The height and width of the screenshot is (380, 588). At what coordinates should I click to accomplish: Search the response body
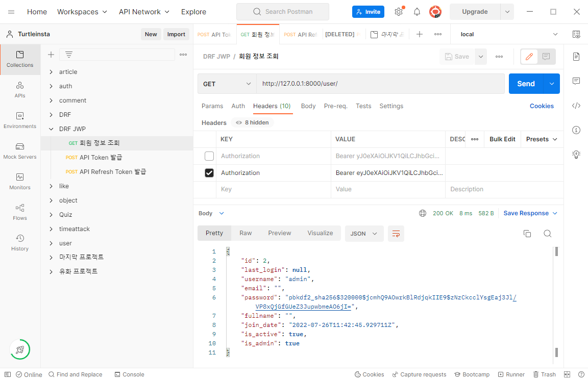click(548, 234)
